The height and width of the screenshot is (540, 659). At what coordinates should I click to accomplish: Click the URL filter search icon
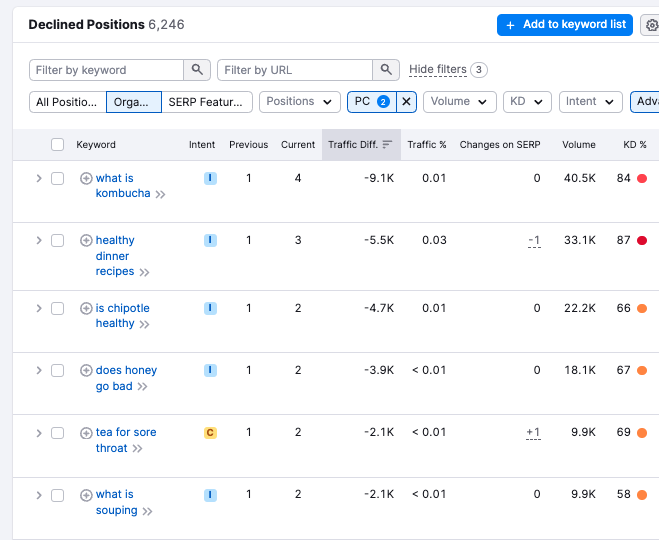(x=386, y=70)
